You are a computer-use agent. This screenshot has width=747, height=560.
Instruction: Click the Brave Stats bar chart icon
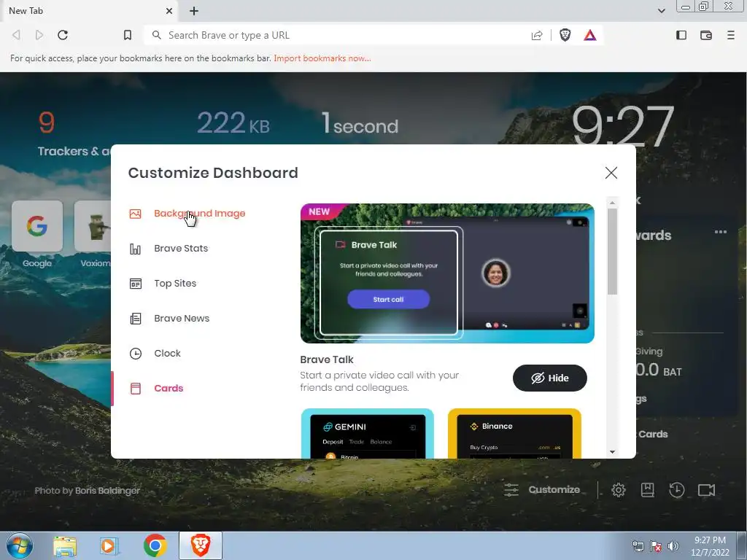[135, 249]
